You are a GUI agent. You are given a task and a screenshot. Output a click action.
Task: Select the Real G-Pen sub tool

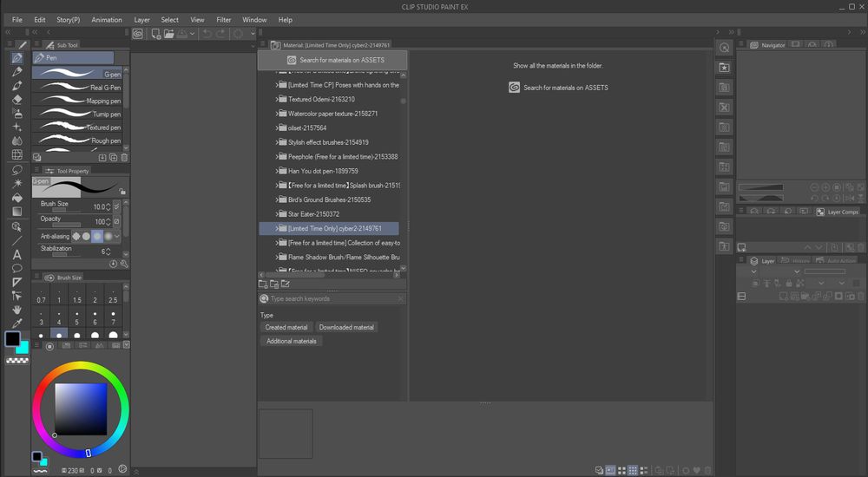coord(77,87)
